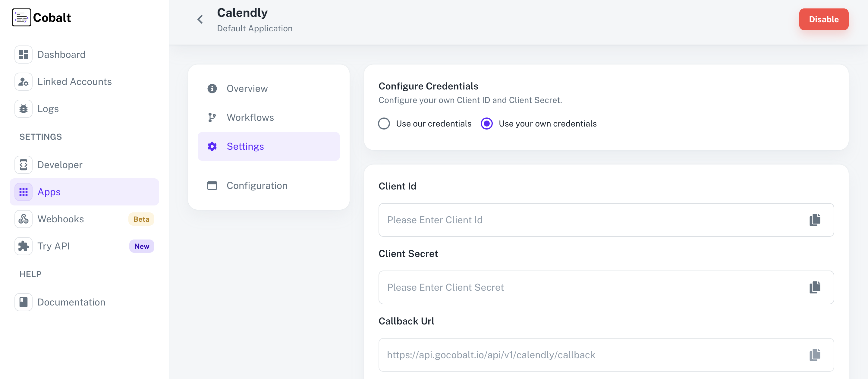Select the Use our credentials option

point(384,124)
